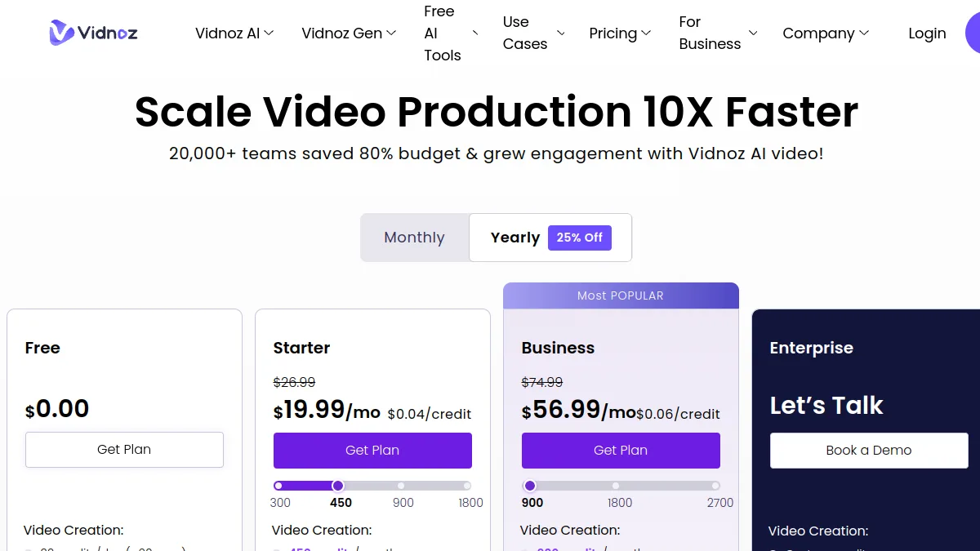The width and height of the screenshot is (980, 551).
Task: Click the Business plan title
Action: pyautogui.click(x=558, y=348)
